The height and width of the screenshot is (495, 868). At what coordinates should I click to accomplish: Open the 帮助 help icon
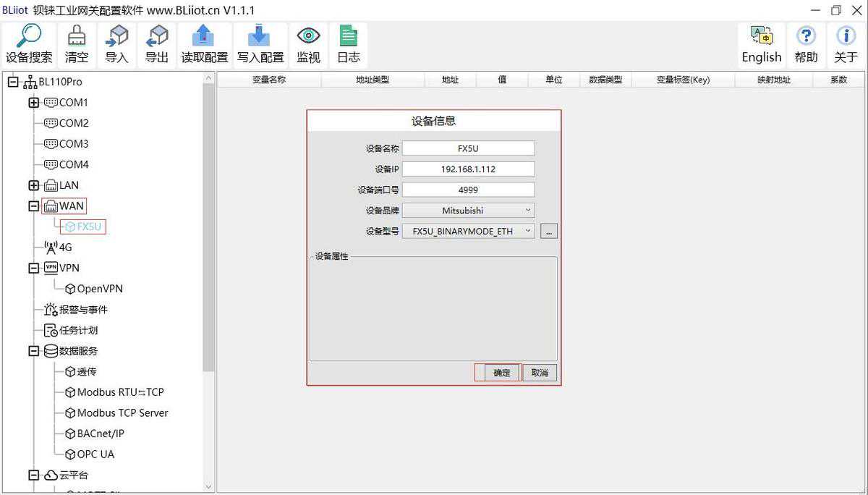tap(806, 36)
